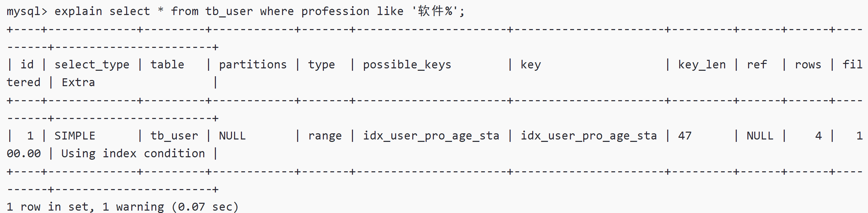
Task: Click the Using index condition text
Action: [133, 154]
